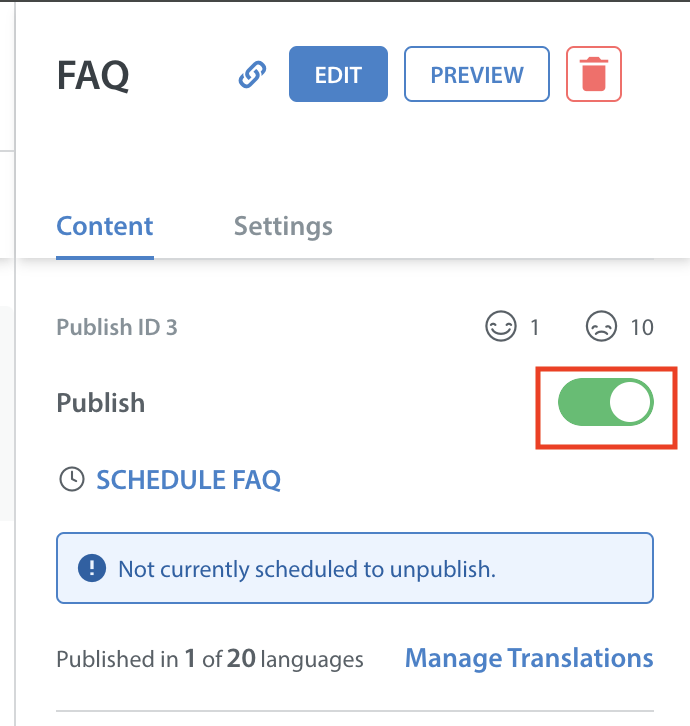Click the FAQ title heading

point(93,75)
